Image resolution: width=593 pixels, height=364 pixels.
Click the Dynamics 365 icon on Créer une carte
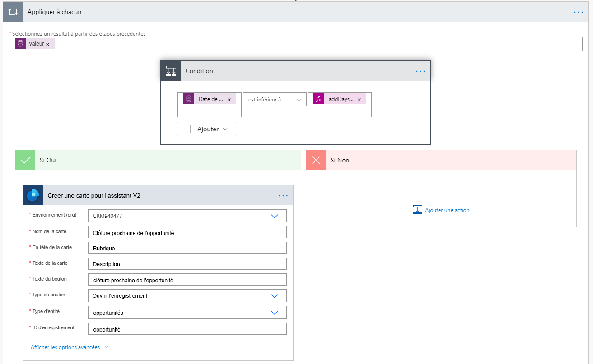point(33,195)
